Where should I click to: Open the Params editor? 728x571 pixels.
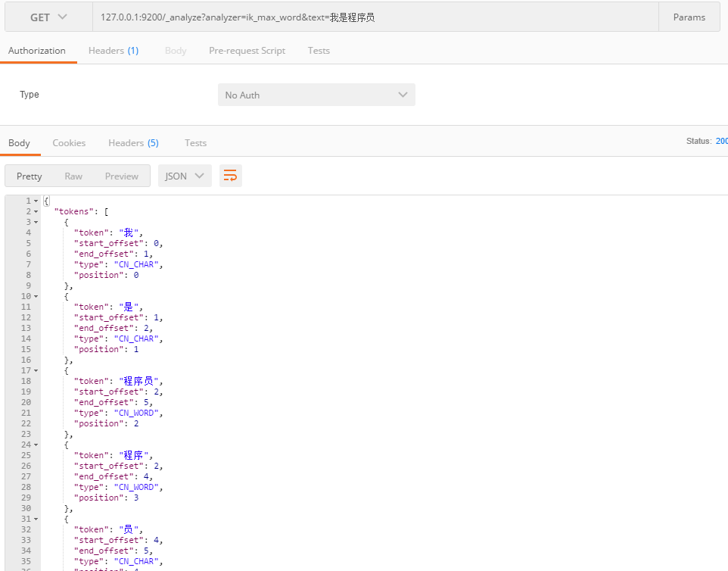tap(689, 17)
